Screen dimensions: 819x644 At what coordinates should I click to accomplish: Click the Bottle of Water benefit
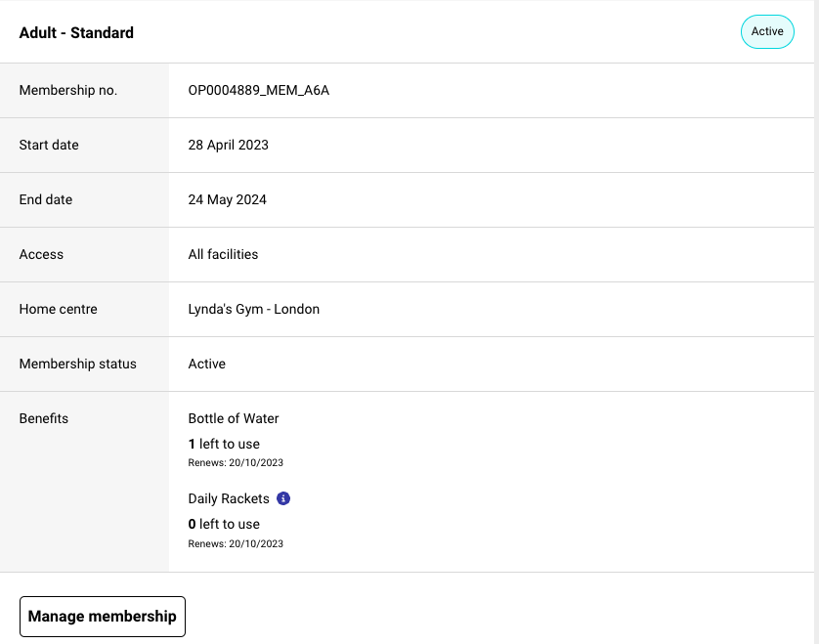coord(234,418)
